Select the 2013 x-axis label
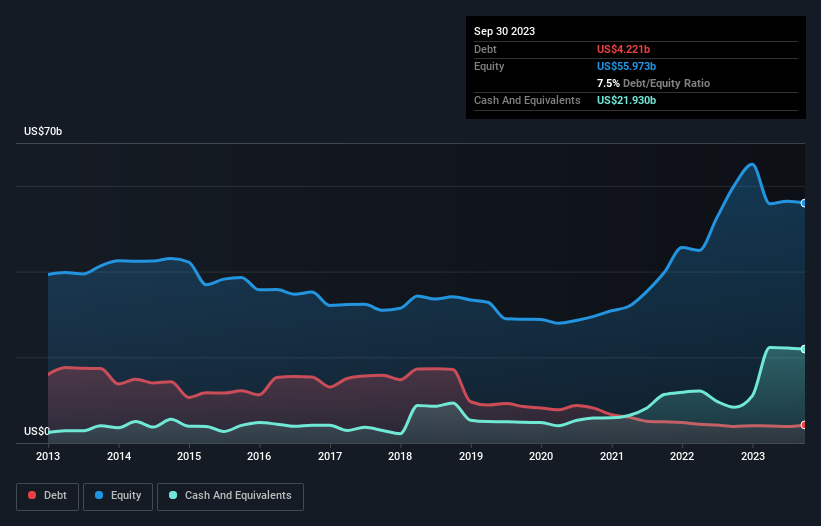This screenshot has width=821, height=526. pyautogui.click(x=48, y=456)
